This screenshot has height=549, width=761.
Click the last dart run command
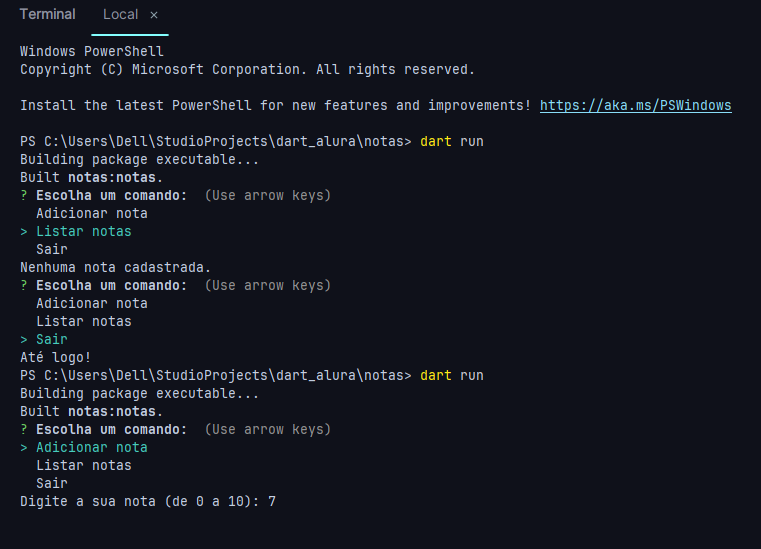coord(451,375)
